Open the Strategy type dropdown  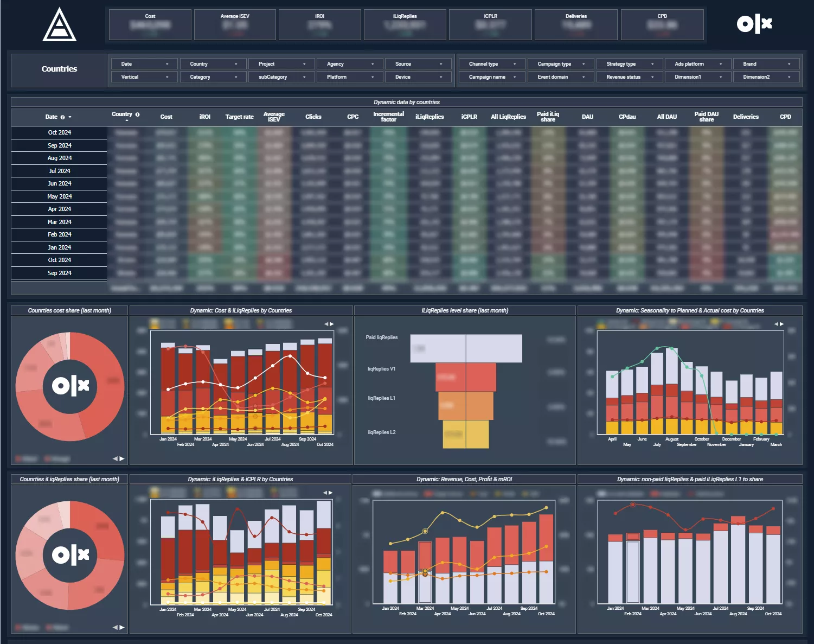coord(629,64)
